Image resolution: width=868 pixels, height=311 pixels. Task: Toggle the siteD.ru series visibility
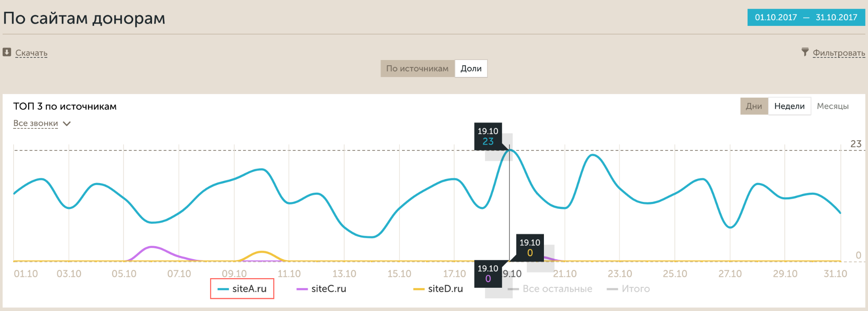tap(445, 289)
